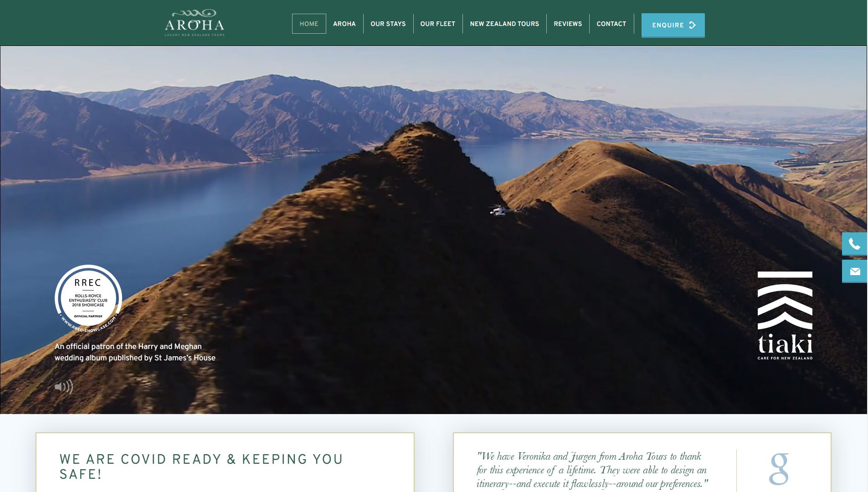
Task: Click the Covid Ready heading
Action: coord(201,466)
